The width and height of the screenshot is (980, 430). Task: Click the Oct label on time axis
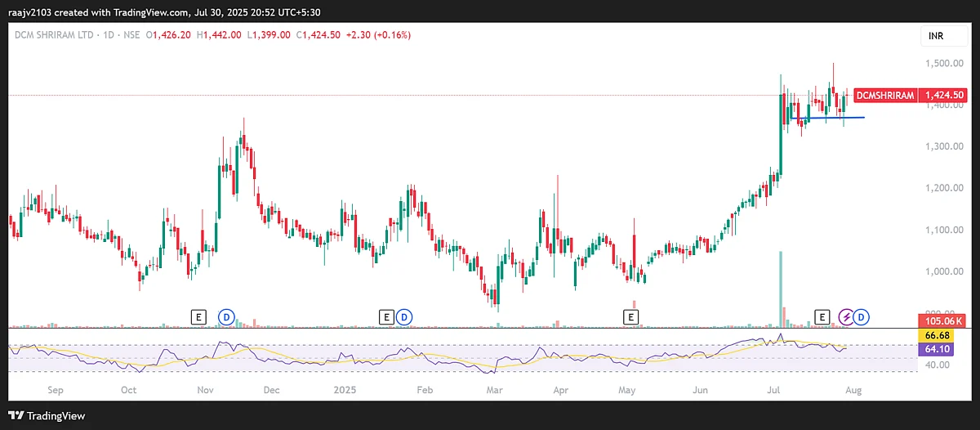(x=128, y=392)
